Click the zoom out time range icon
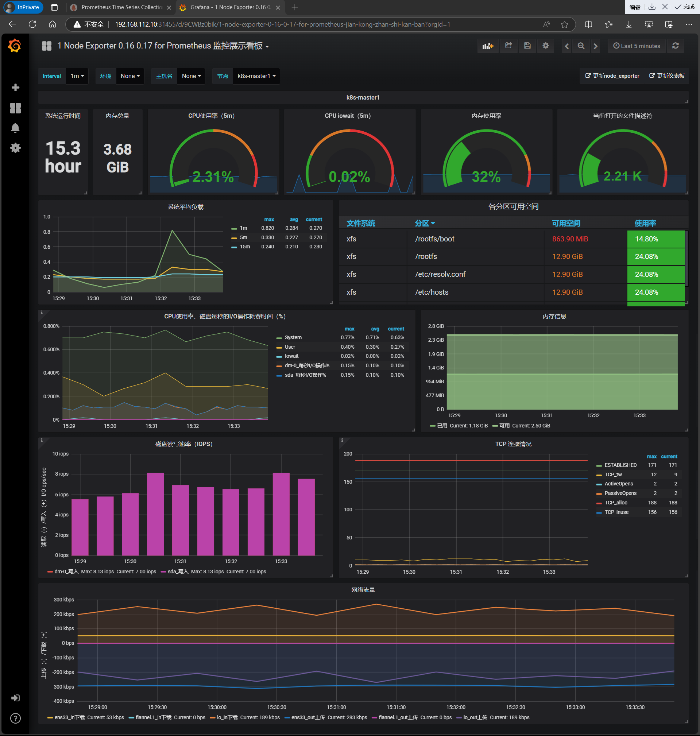Screen dimensions: 700x736 581,46
